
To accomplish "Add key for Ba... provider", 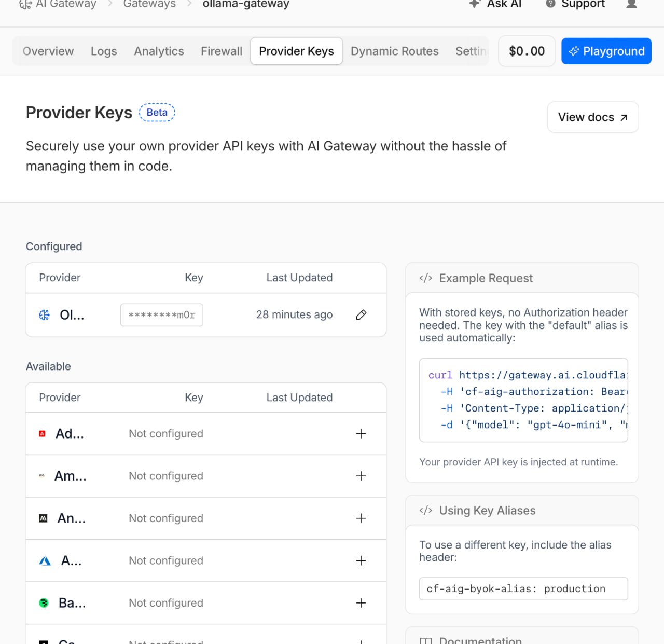I will coord(361,603).
